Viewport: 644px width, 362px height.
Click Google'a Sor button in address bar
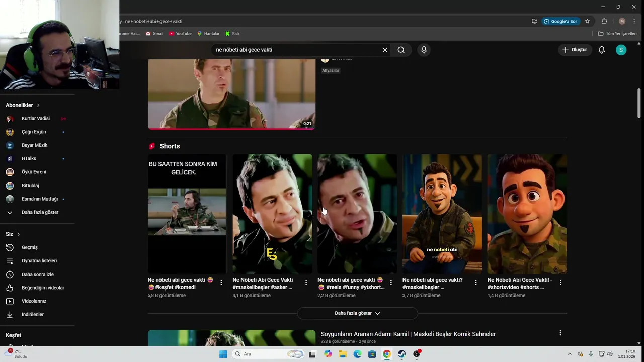(x=560, y=21)
